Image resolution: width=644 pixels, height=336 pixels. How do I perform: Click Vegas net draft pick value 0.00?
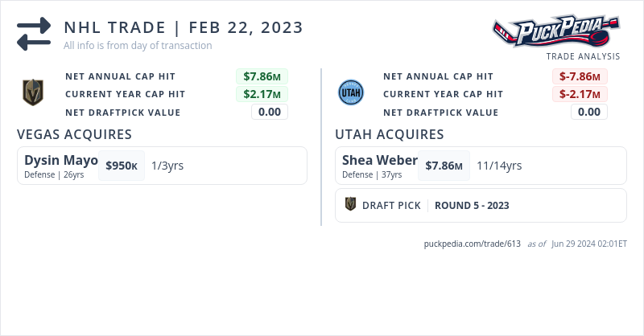269,112
